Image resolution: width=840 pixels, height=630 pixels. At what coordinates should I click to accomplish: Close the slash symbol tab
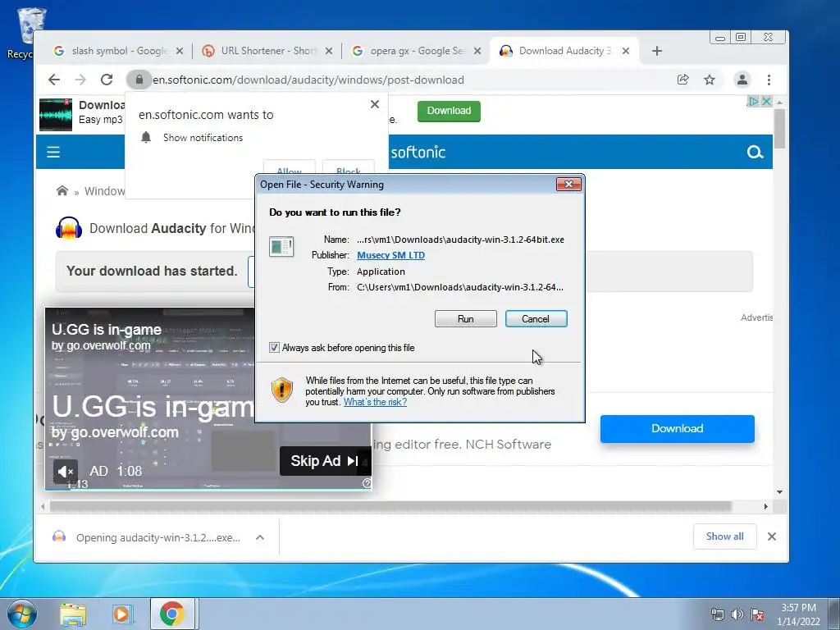[x=180, y=51]
